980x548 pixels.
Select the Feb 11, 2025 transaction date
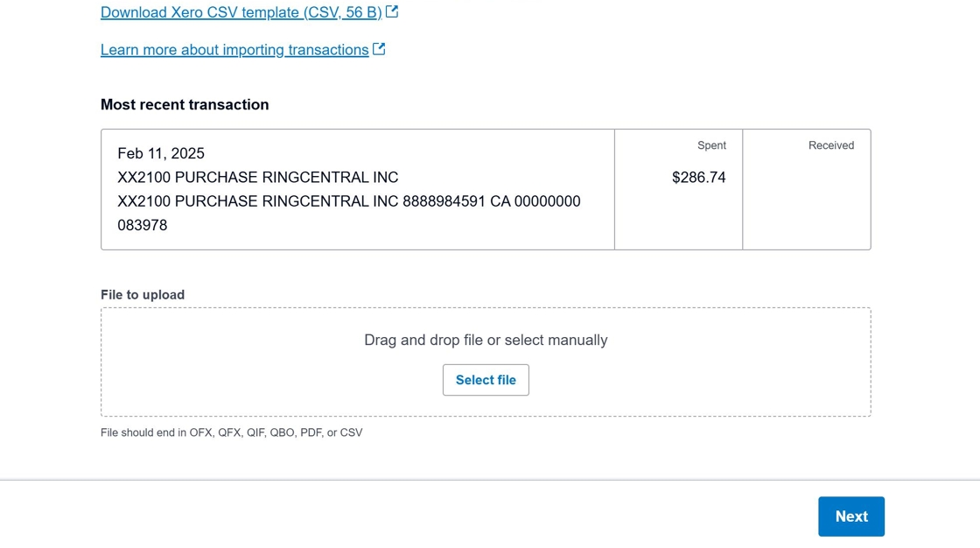[x=161, y=153]
